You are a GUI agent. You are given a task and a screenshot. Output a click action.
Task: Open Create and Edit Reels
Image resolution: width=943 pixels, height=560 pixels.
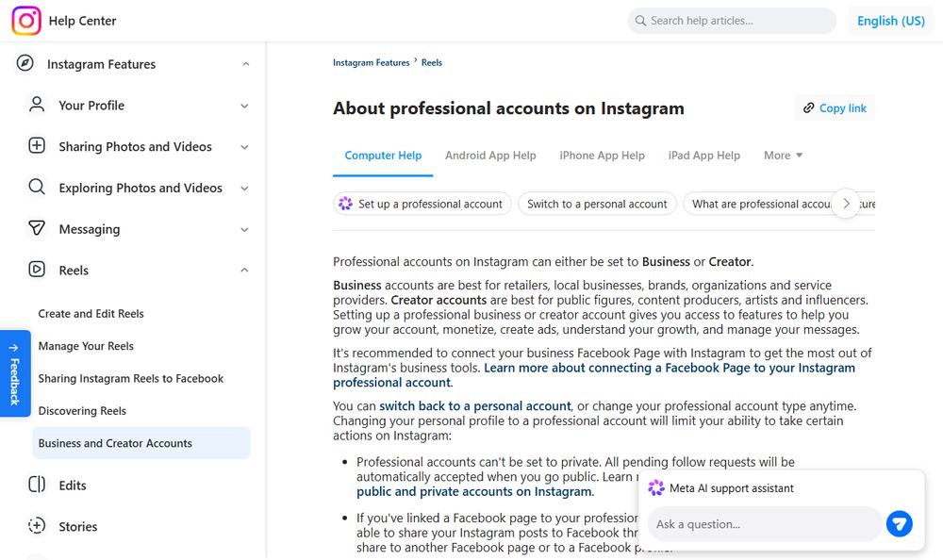tap(91, 313)
